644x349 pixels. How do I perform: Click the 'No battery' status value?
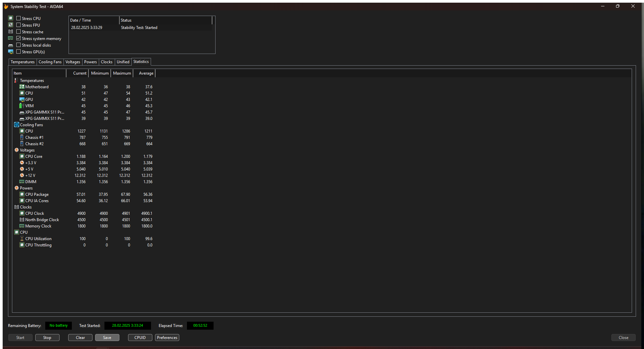point(59,326)
